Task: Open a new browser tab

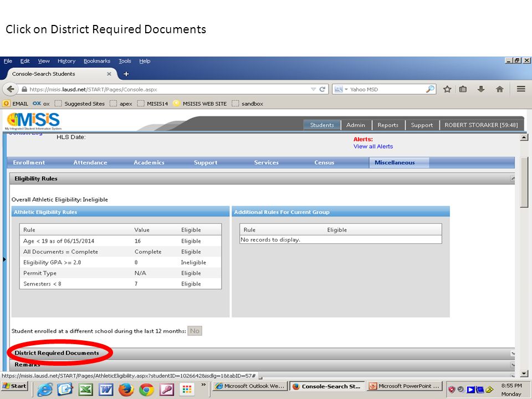Action: (126, 74)
